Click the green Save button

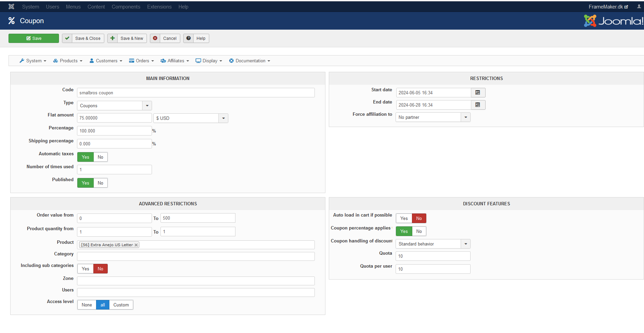tap(34, 38)
